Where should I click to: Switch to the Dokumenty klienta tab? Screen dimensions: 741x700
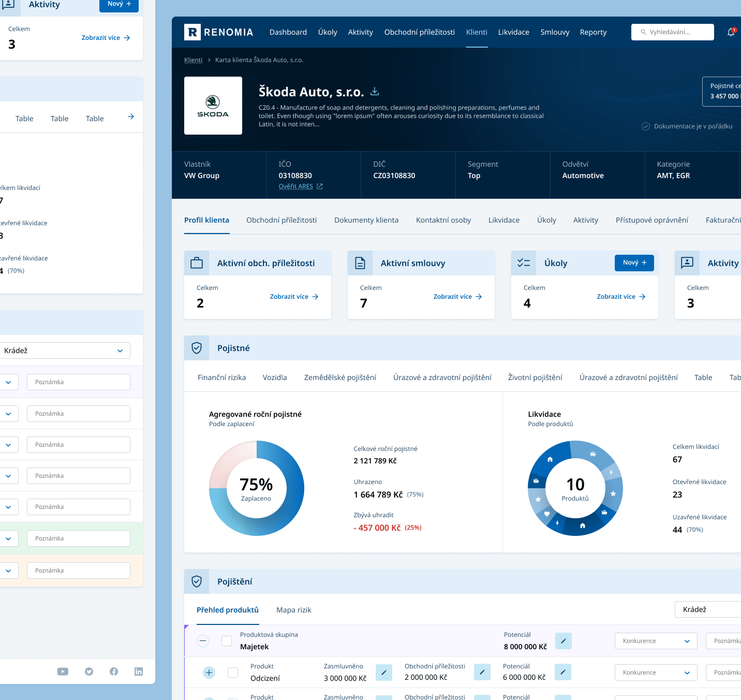pyautogui.click(x=366, y=220)
